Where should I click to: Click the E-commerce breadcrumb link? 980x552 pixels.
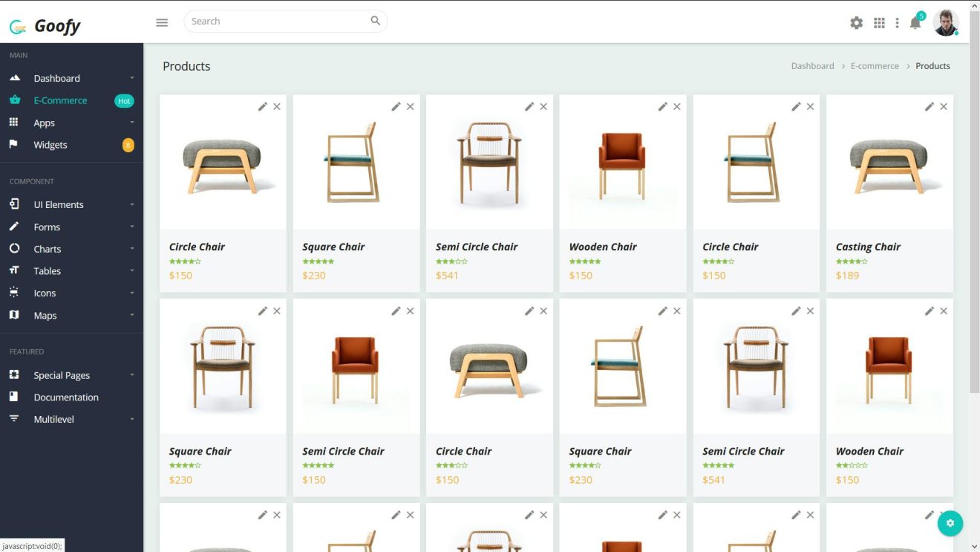[x=875, y=66]
